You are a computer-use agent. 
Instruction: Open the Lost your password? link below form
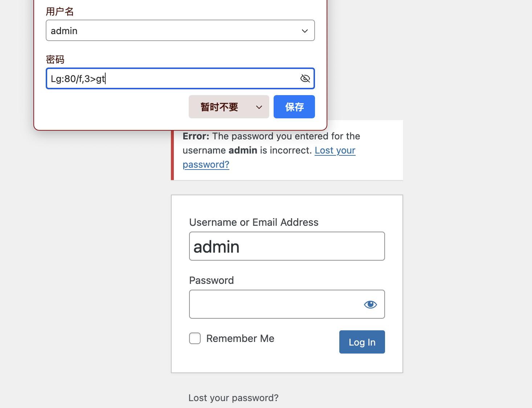[233, 398]
